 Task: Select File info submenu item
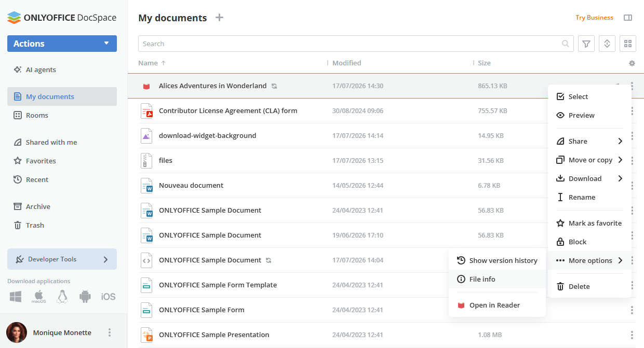click(497, 279)
